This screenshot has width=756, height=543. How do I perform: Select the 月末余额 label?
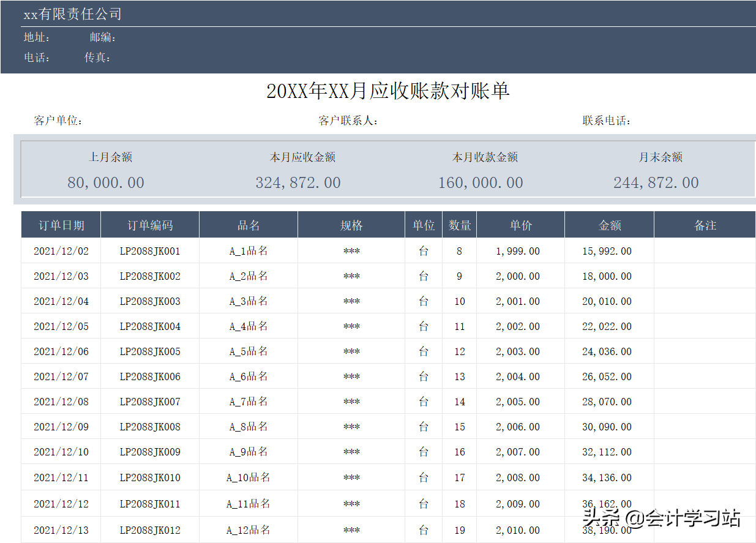pos(661,157)
